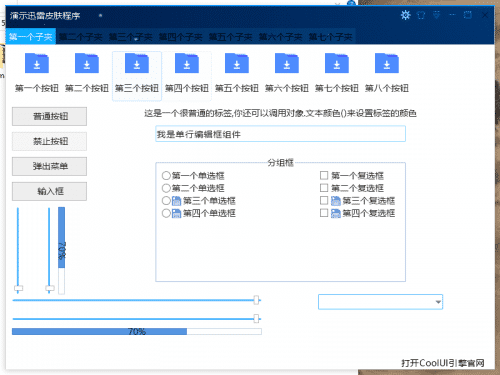
Task: Click the 第五个按钮 download folder icon
Action: pos(237,63)
